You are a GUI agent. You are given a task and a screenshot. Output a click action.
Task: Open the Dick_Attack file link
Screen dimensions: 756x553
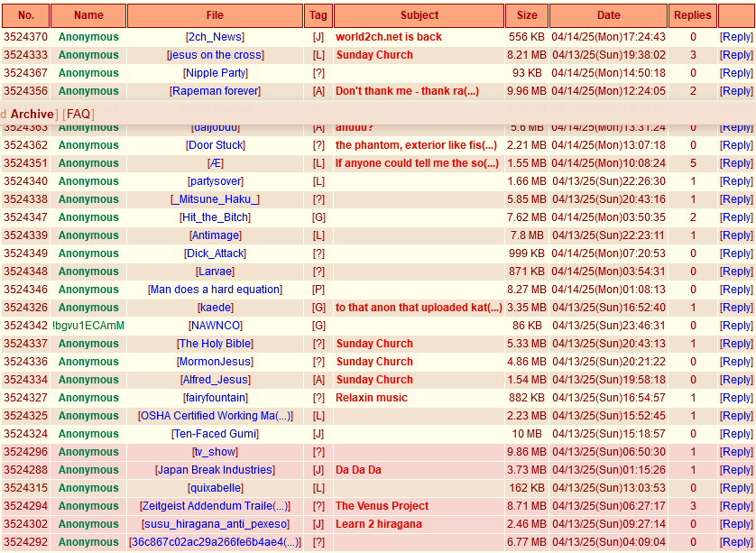click(x=216, y=253)
